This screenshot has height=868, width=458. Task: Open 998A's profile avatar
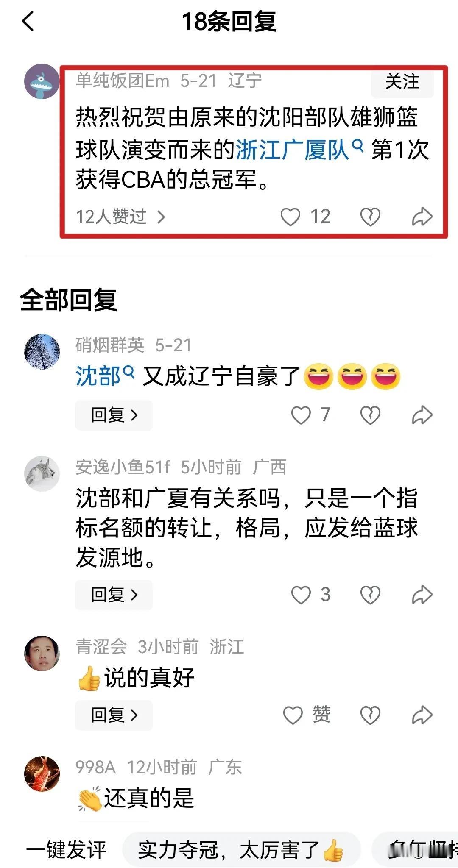42,773
